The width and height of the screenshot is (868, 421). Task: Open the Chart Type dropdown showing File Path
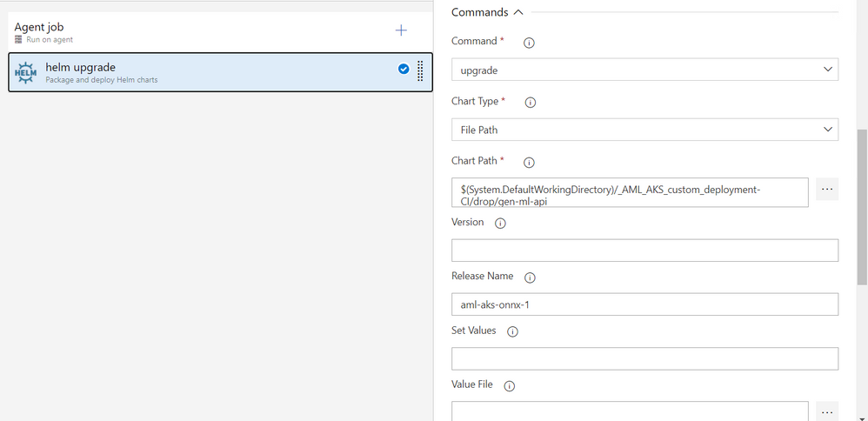point(644,130)
